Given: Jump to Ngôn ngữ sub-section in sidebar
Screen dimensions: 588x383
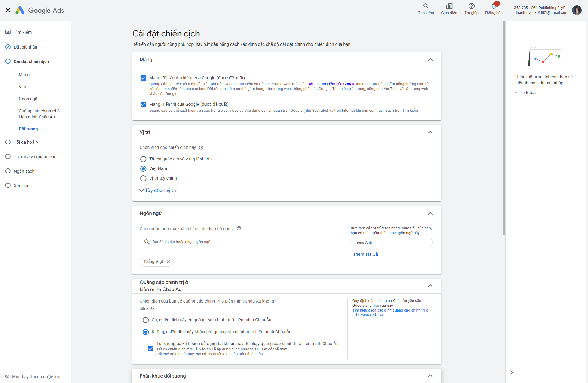Looking at the screenshot, I should pyautogui.click(x=28, y=99).
